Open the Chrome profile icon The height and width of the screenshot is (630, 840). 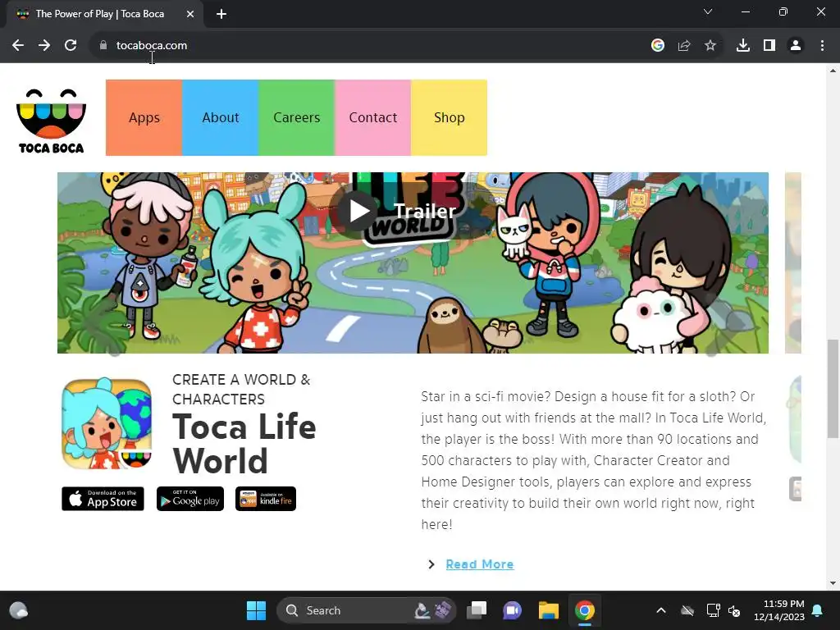(796, 46)
